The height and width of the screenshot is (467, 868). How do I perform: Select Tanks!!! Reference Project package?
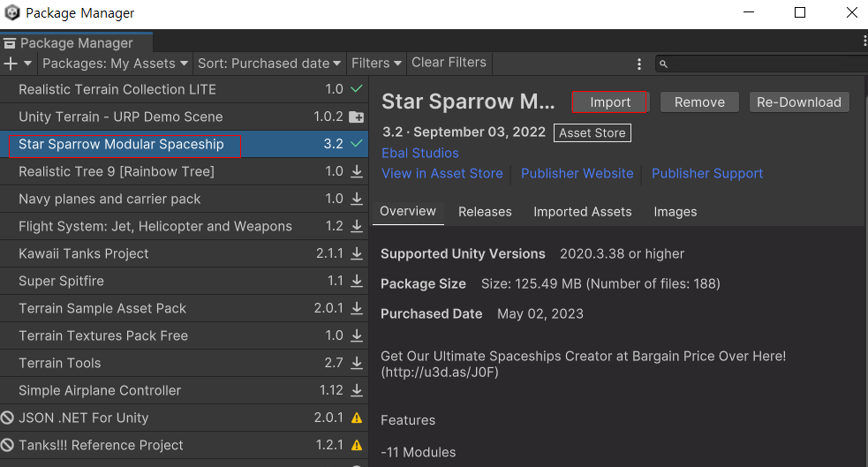coord(184,446)
